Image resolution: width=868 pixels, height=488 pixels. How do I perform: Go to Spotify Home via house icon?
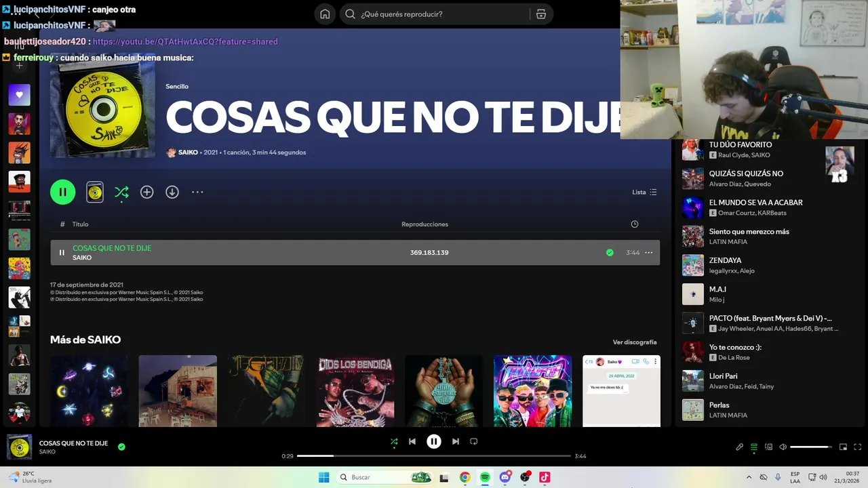[x=325, y=14]
